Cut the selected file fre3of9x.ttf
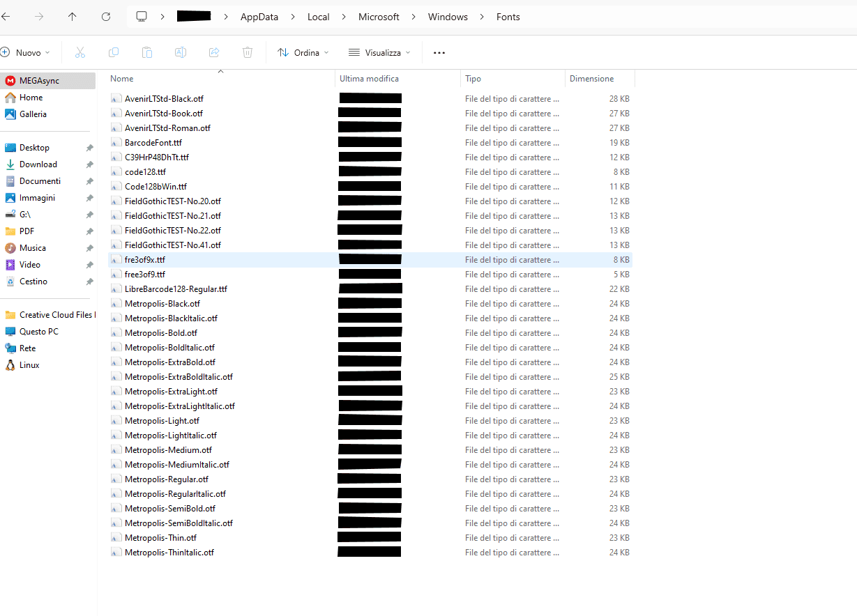Screen dimensions: 857x616 (80, 52)
